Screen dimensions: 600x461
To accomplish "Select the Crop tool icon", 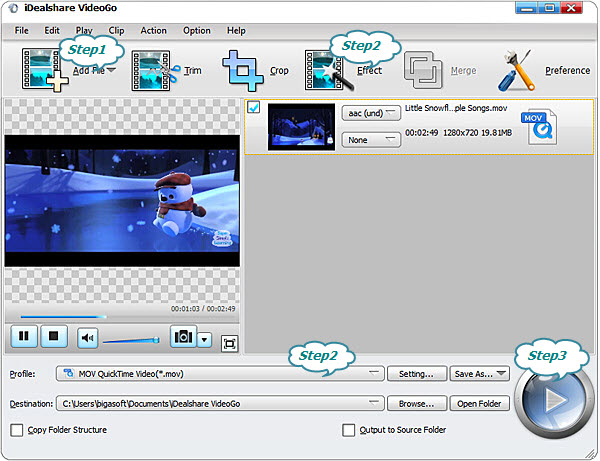I will [243, 71].
